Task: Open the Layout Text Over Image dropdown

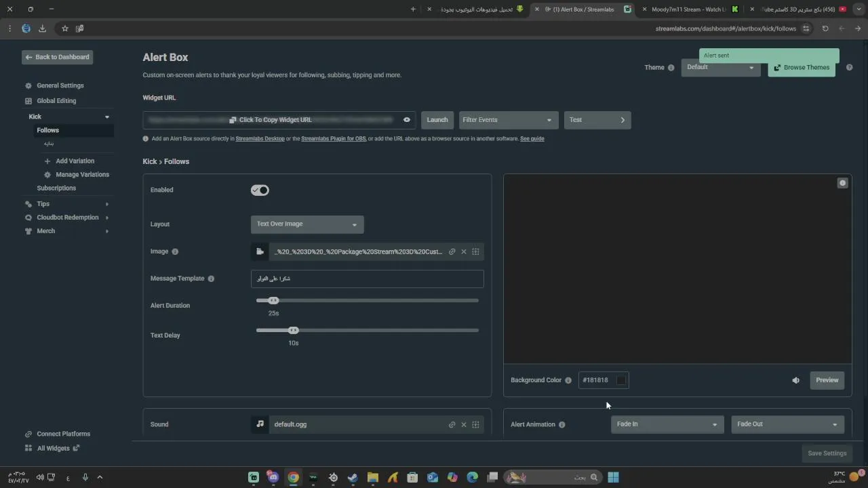Action: click(307, 224)
